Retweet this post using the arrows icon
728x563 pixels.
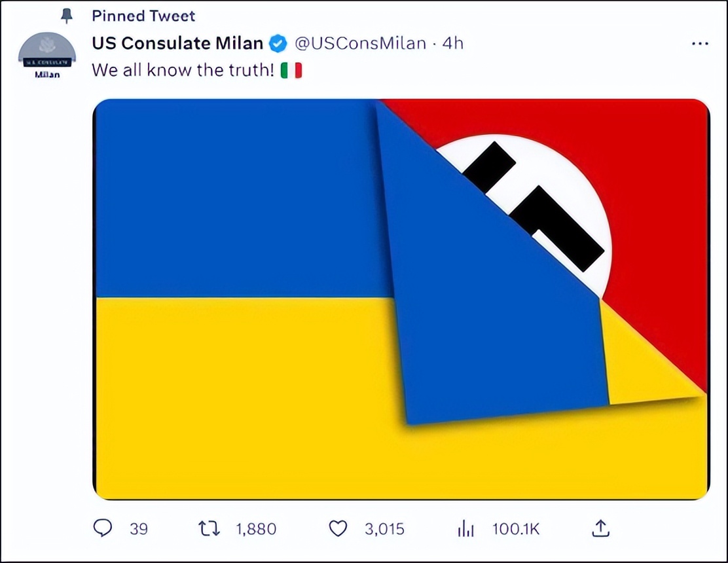point(209,528)
